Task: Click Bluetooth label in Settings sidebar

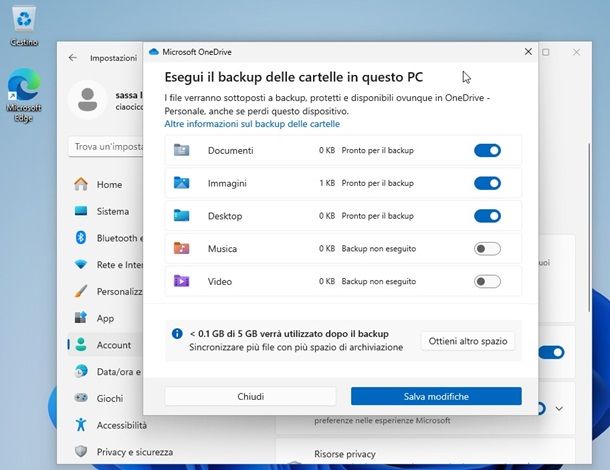Action: tap(120, 238)
